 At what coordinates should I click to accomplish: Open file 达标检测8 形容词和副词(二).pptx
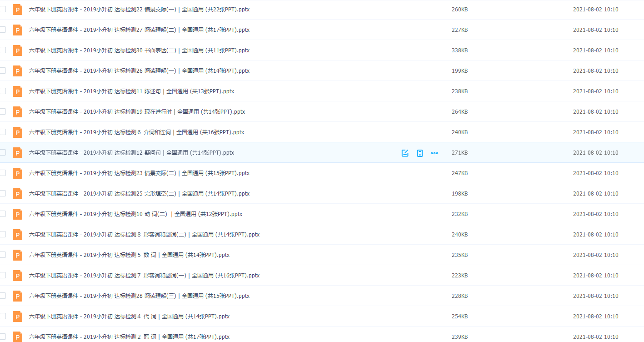(144, 235)
